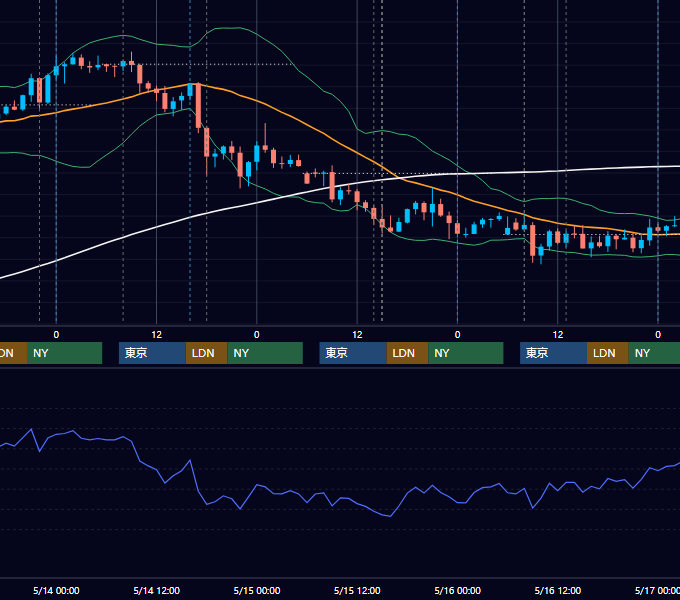Click the 5/14 12:00 time axis label
The width and height of the screenshot is (680, 600).
coord(157,590)
